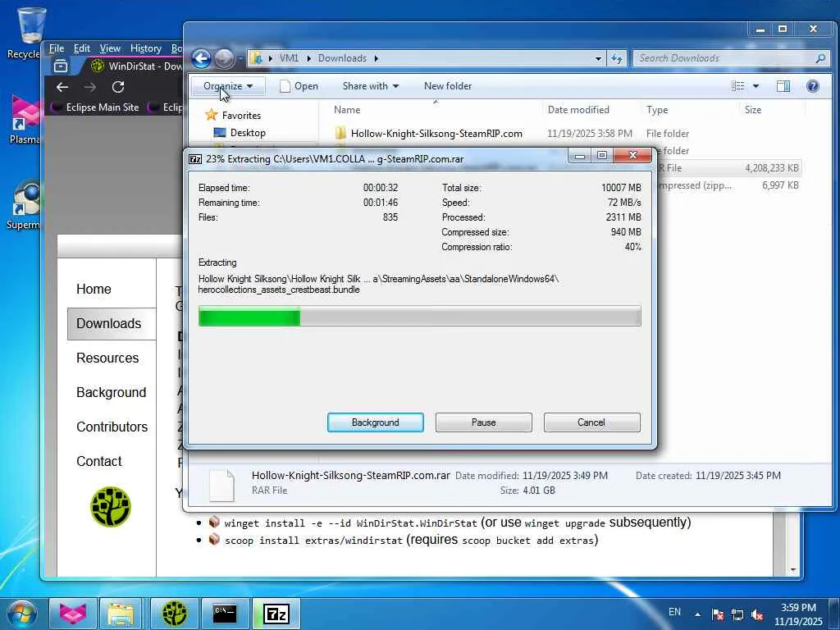The image size is (840, 630).
Task: Click Open in Explorer toolbar
Action: [299, 85]
